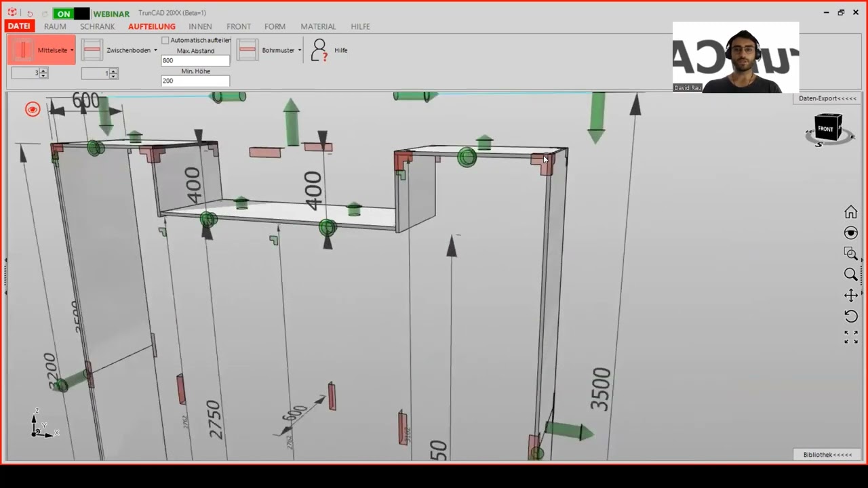Click green arrow at right cabinet bottom
The image size is (868, 488).
click(x=568, y=431)
